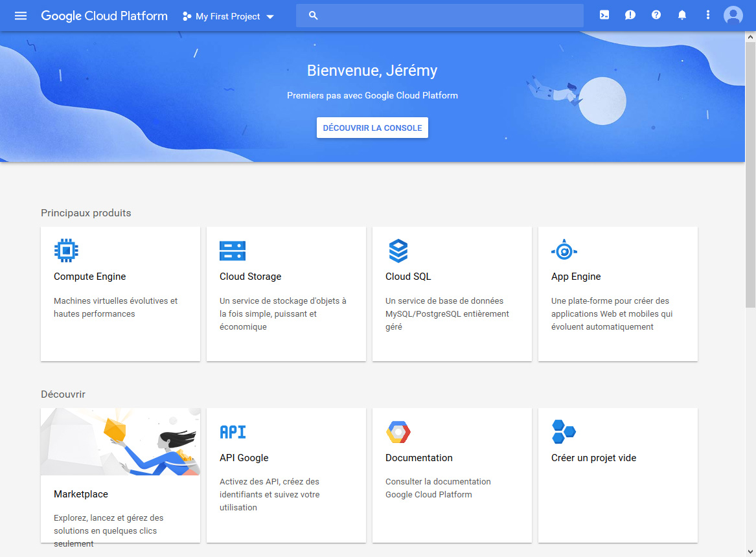Click the project hexagon icon beside My First Project

pyautogui.click(x=187, y=16)
